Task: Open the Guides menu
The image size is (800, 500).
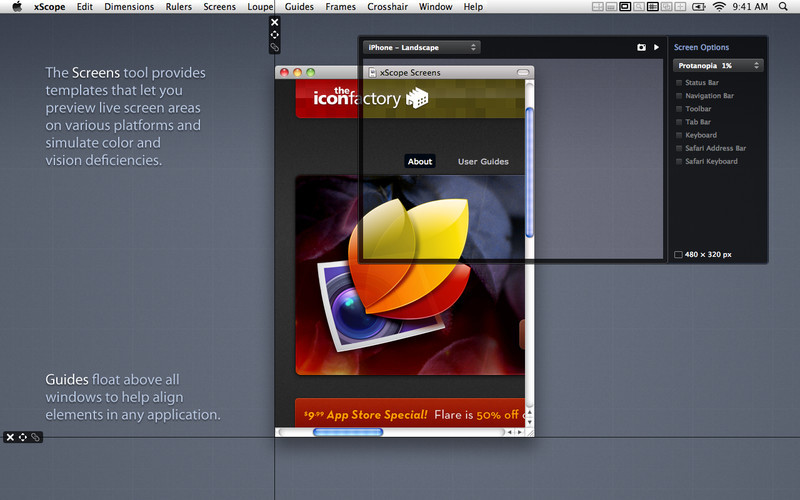Action: 299,7
